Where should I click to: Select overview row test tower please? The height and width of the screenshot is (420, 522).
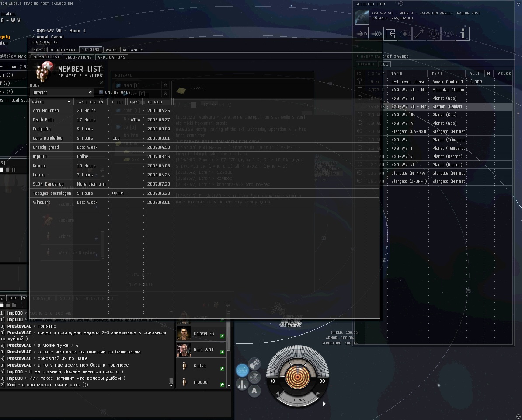(x=433, y=82)
